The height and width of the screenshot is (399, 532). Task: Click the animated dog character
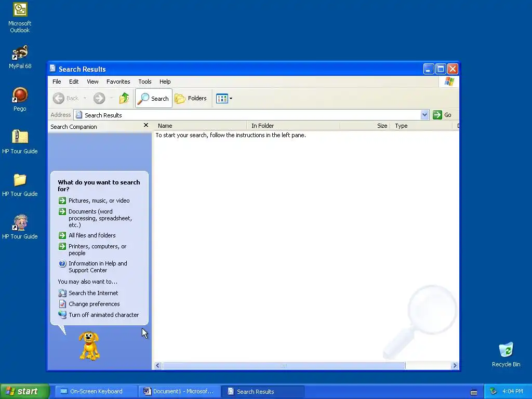coord(89,345)
